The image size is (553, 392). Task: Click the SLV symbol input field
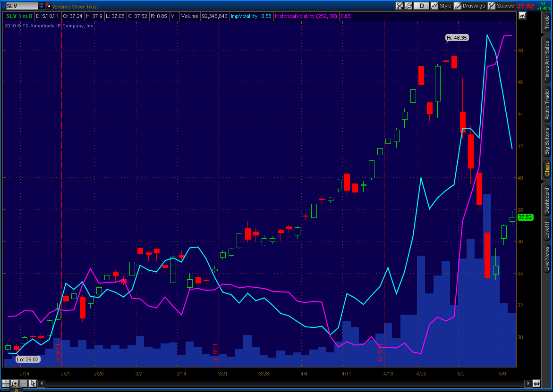[22, 6]
